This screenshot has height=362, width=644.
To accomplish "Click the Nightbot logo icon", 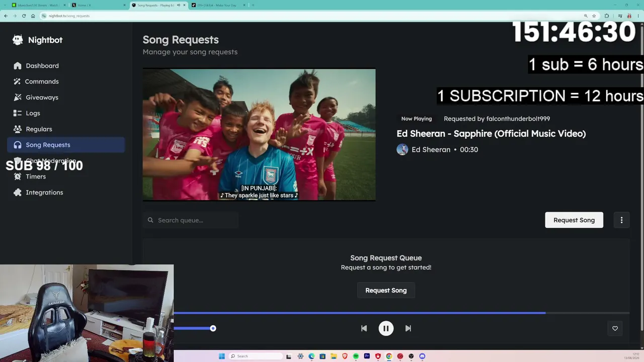I will [x=18, y=40].
